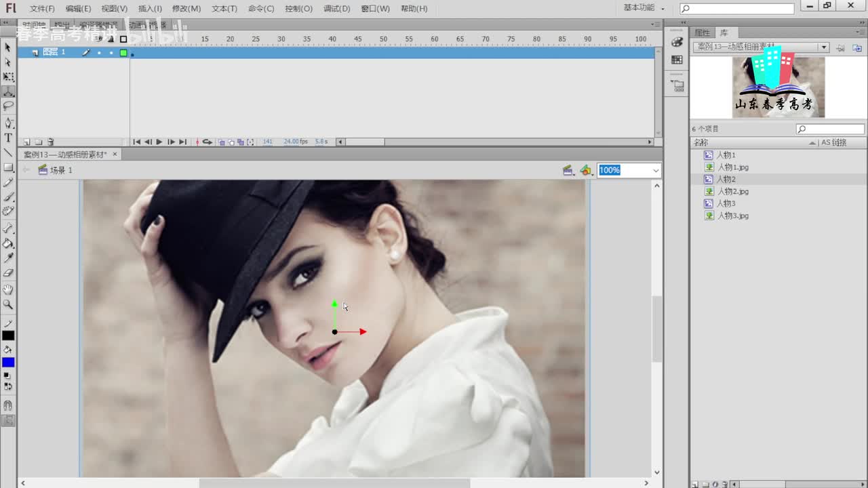868x488 pixels.
Task: Click the New Layer icon
Action: coord(27,142)
